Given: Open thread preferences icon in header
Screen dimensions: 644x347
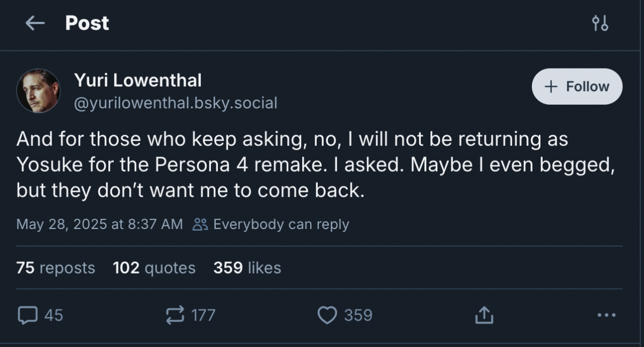Looking at the screenshot, I should 599,23.
